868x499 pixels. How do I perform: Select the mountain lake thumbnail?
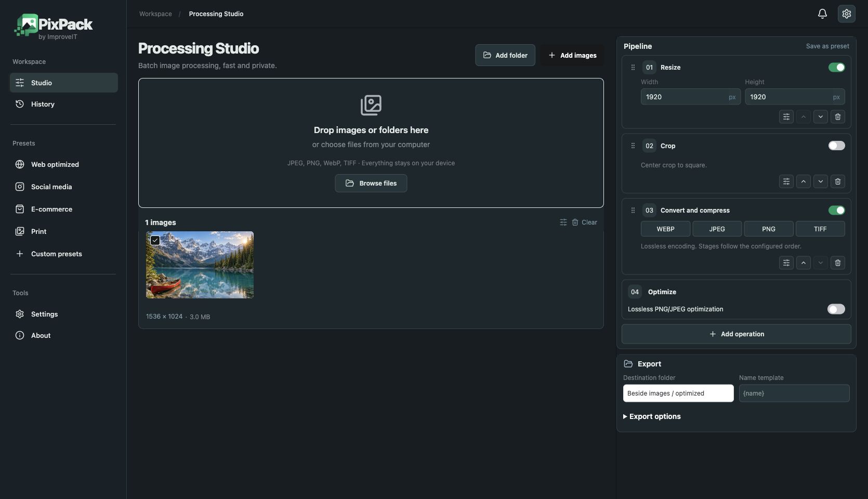click(200, 265)
